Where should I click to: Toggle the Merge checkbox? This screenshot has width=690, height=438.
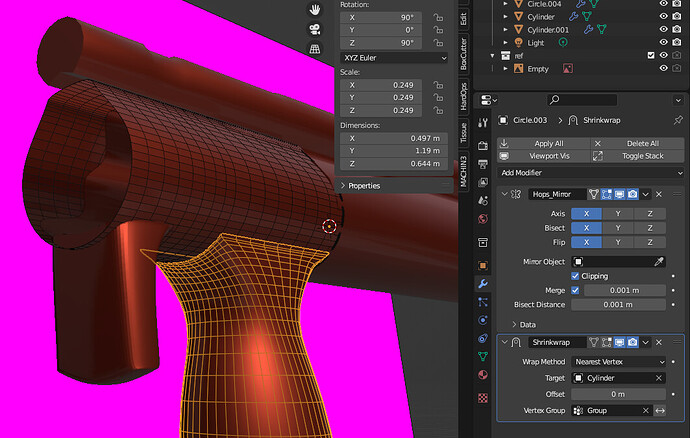click(x=575, y=290)
